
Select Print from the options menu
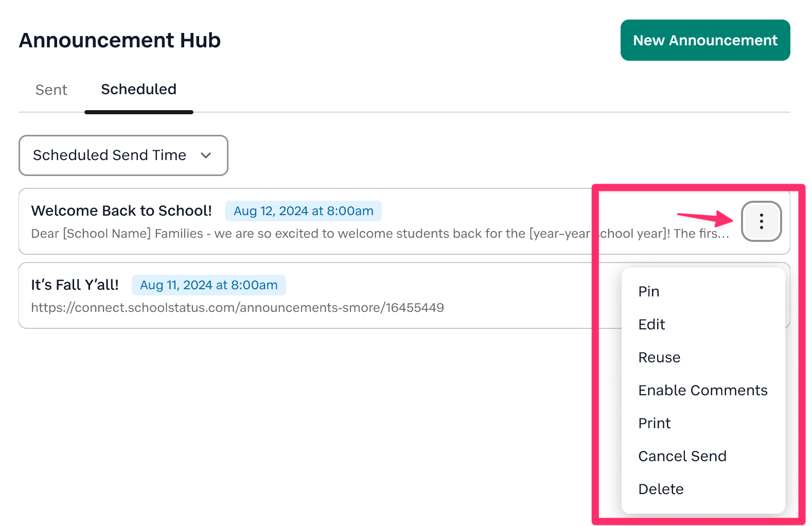click(654, 423)
